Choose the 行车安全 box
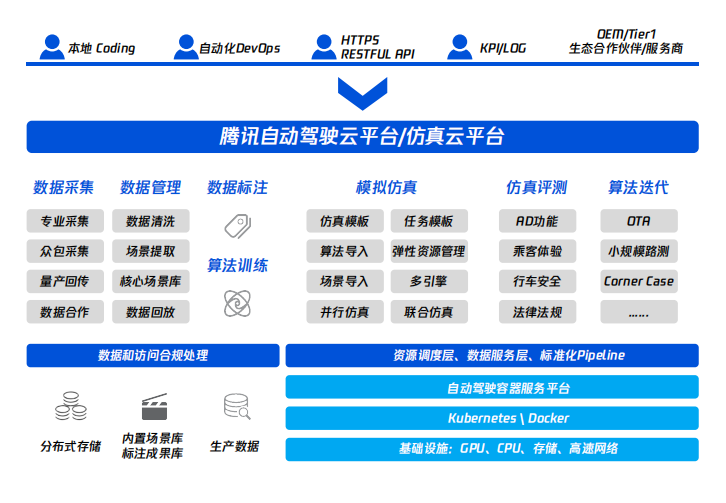The width and height of the screenshot is (726, 503). coord(538,281)
